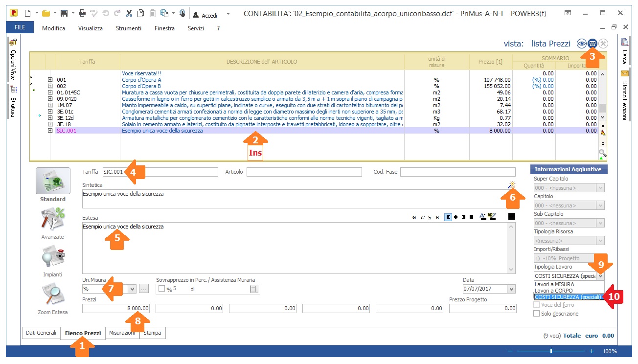638x364 pixels.
Task: Click the PriMus application logo icon
Action: click(13, 14)
